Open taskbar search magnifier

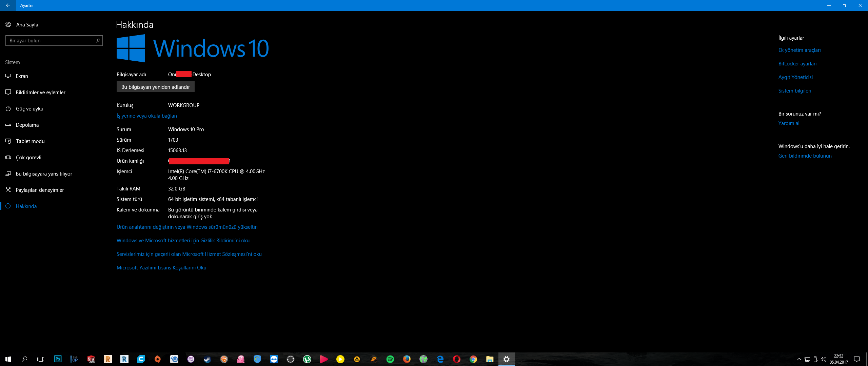tap(24, 359)
